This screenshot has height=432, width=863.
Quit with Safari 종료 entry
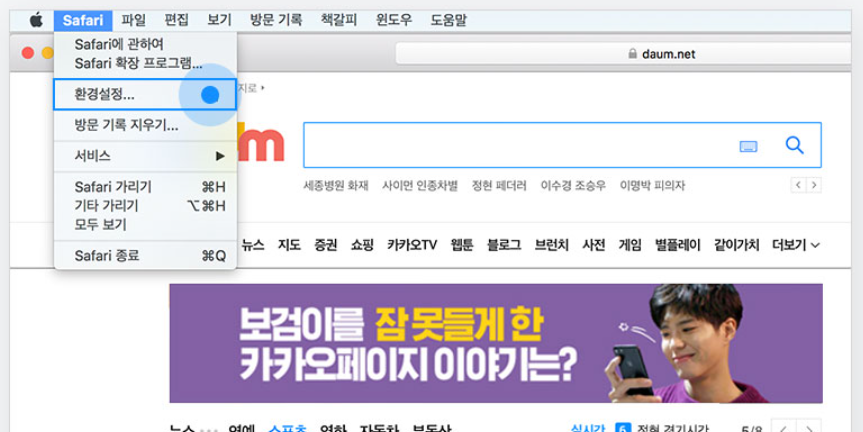pyautogui.click(x=145, y=256)
